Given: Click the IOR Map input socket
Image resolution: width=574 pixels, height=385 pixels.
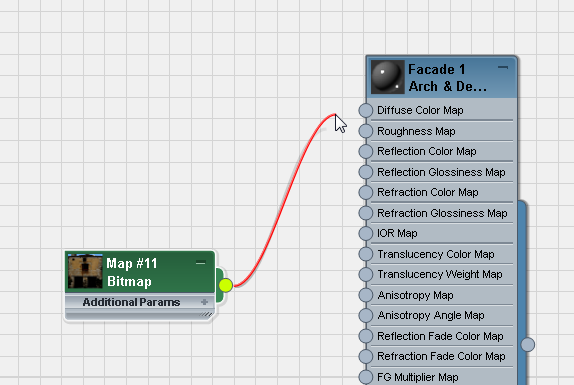Looking at the screenshot, I should [365, 233].
